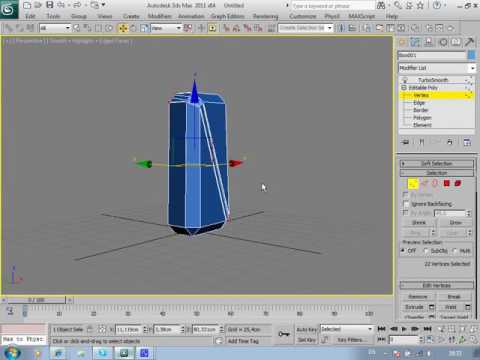Open the 3ds Max application menu logo
Image resolution: width=480 pixels, height=360 pixels.
click(9, 9)
